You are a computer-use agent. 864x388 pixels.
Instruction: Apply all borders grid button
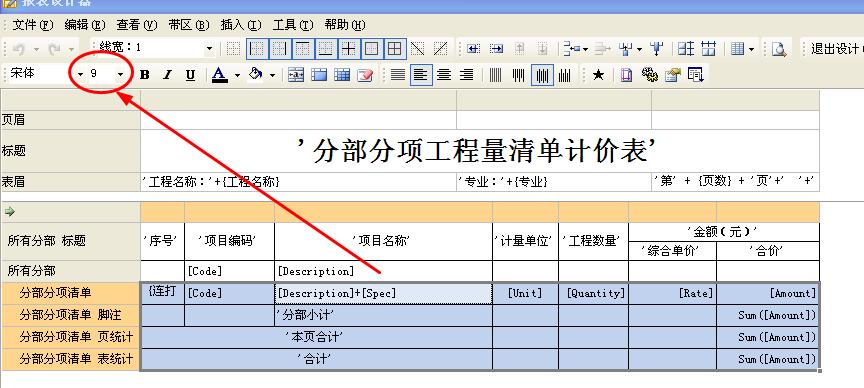pyautogui.click(x=395, y=49)
